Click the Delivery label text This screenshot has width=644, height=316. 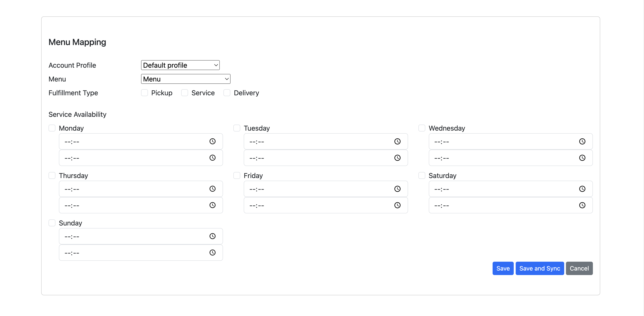coord(246,93)
